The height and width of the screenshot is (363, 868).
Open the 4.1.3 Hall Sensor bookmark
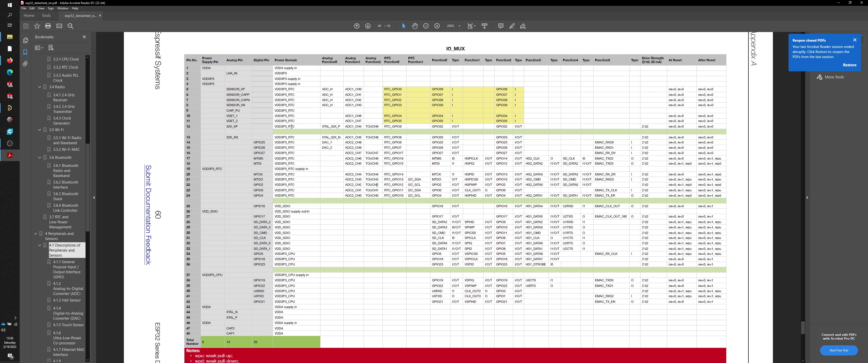click(67, 300)
